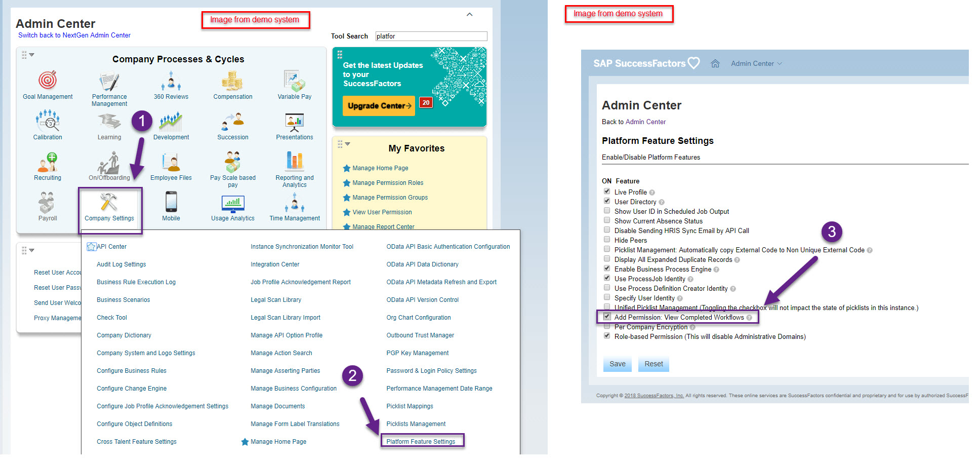
Task: Open the My Favorites tile menu arrow
Action: pos(347,144)
